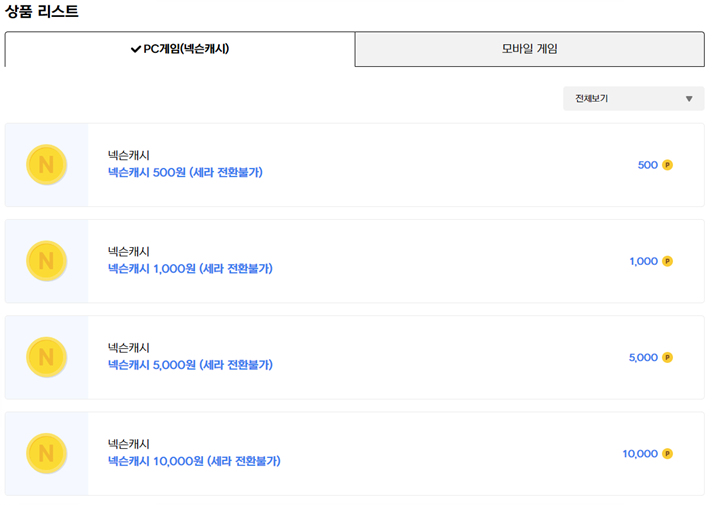Click the point badge next to 10,000
The width and height of the screenshot is (720, 505).
pyautogui.click(x=667, y=453)
